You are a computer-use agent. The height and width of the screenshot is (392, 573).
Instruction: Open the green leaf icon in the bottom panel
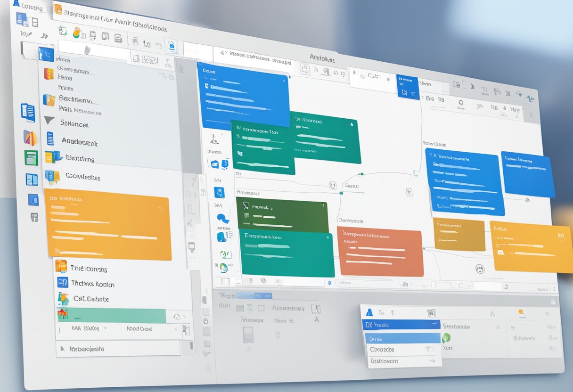point(446,338)
